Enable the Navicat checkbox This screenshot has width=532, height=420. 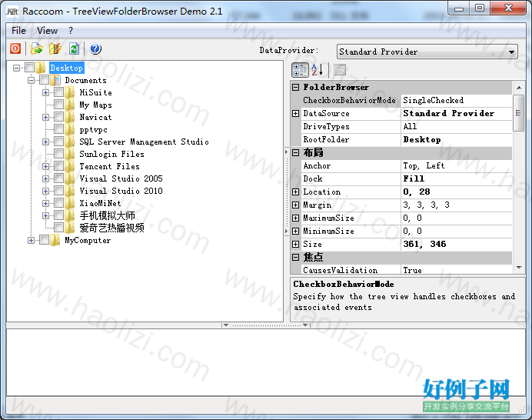coord(58,117)
